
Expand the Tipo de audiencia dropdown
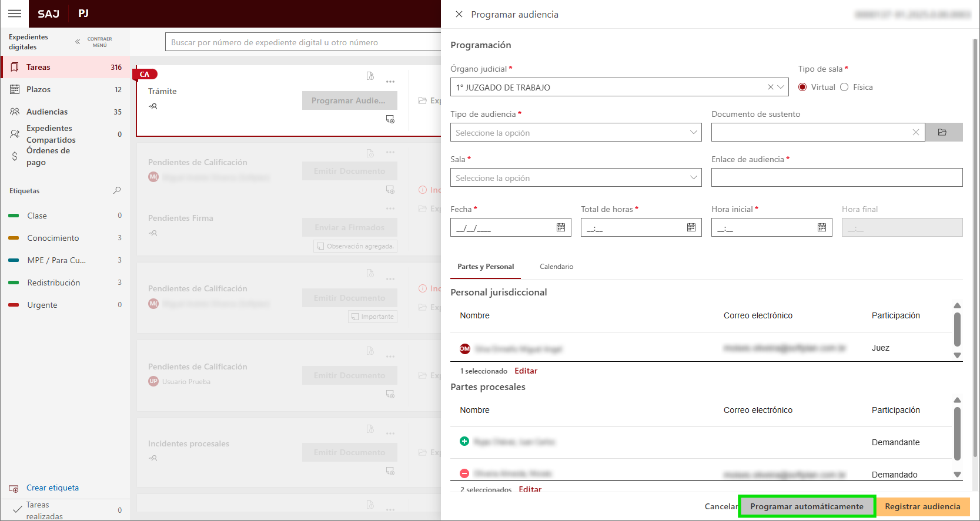[693, 132]
